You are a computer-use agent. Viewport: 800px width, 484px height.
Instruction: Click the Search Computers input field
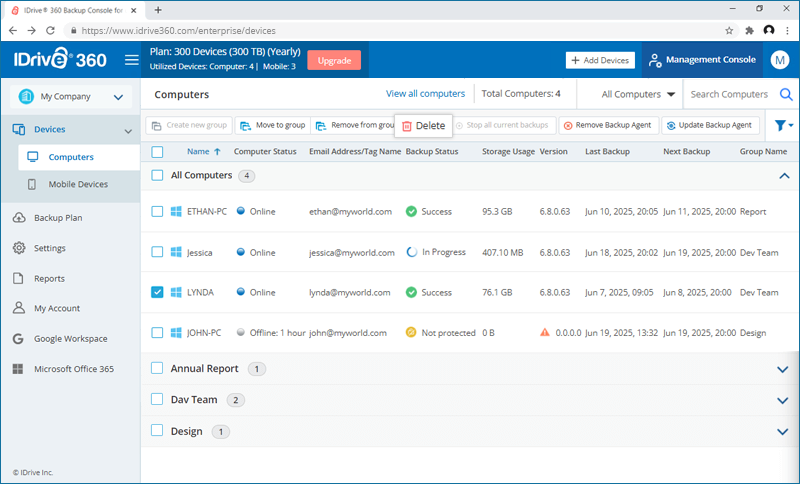coord(730,95)
